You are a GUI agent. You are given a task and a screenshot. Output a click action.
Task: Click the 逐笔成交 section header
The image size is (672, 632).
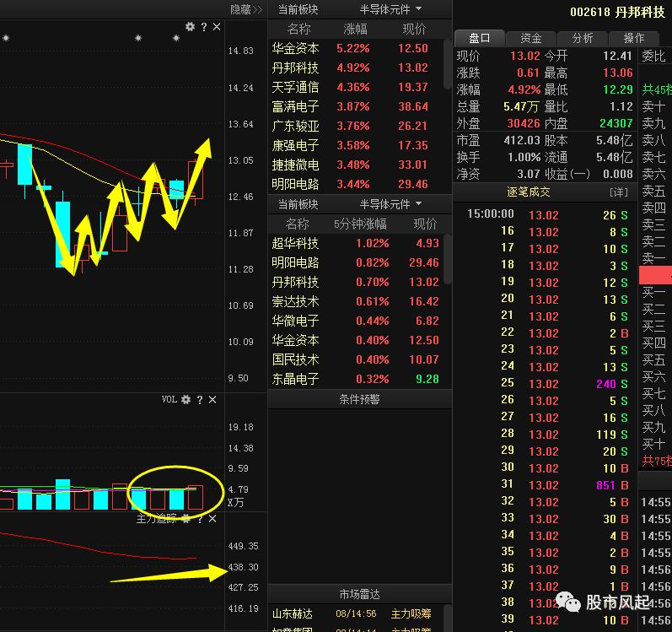point(528,192)
